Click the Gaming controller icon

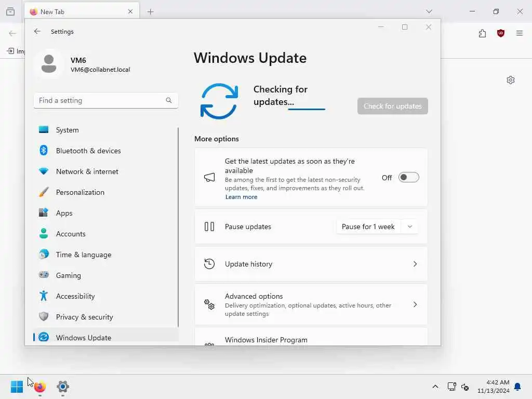point(44,275)
